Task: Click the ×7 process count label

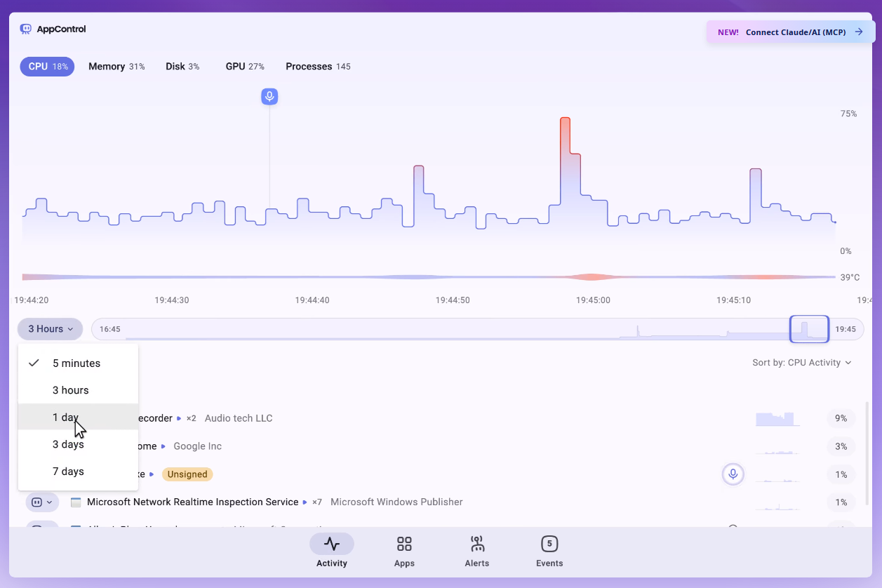Action: click(317, 502)
